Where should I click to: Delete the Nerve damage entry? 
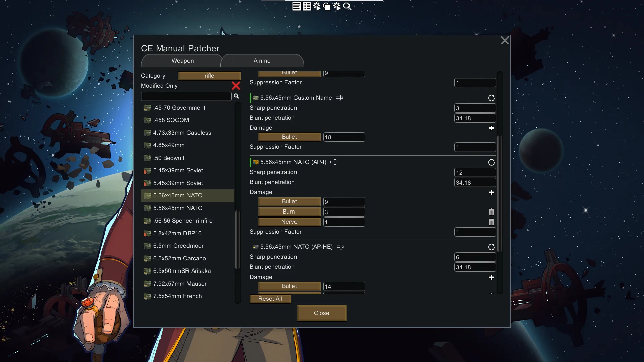click(x=491, y=222)
